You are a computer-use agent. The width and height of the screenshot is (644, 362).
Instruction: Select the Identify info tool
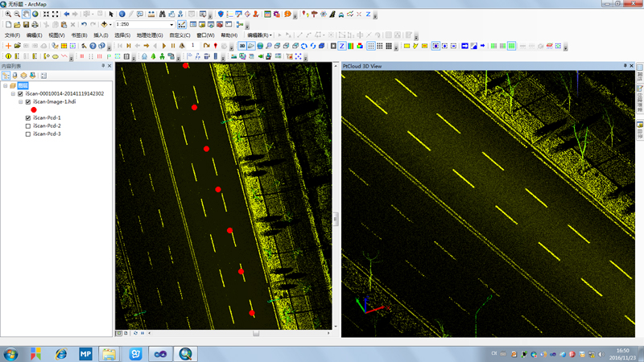point(122,14)
